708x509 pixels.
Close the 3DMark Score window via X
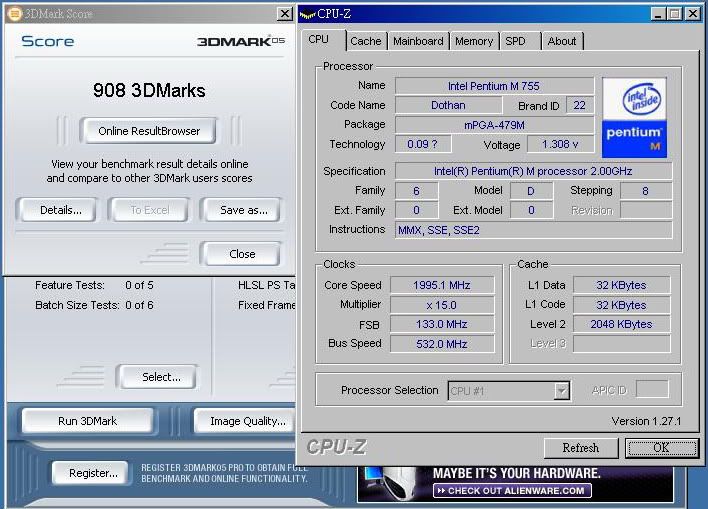pos(284,14)
